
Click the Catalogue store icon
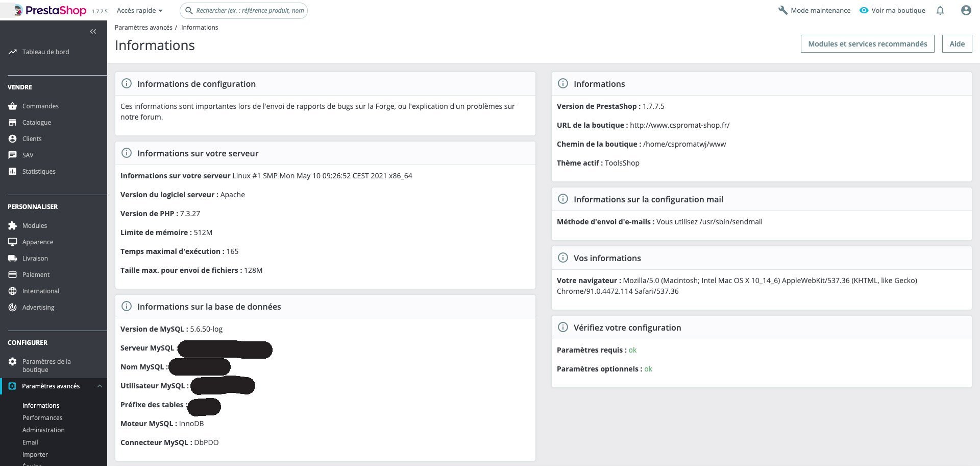tap(12, 122)
